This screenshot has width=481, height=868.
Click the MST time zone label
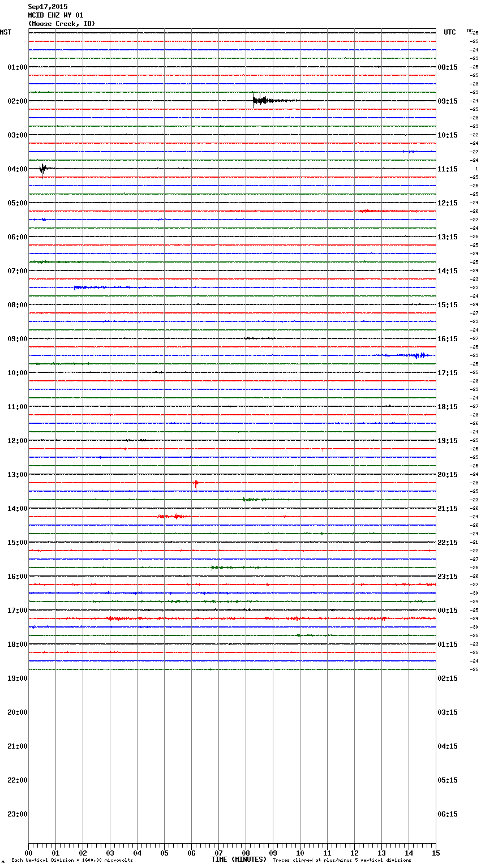(6, 32)
